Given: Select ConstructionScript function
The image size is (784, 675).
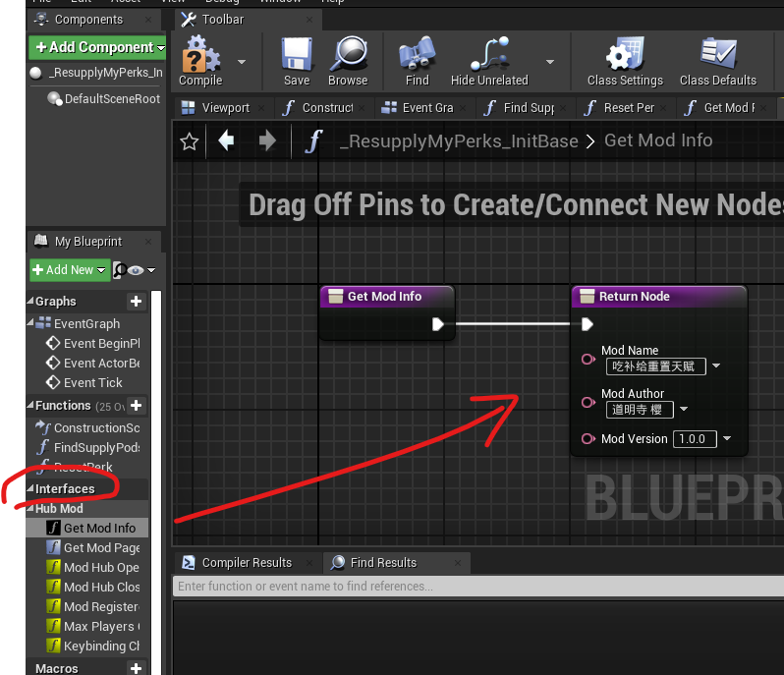Looking at the screenshot, I should pos(88,428).
